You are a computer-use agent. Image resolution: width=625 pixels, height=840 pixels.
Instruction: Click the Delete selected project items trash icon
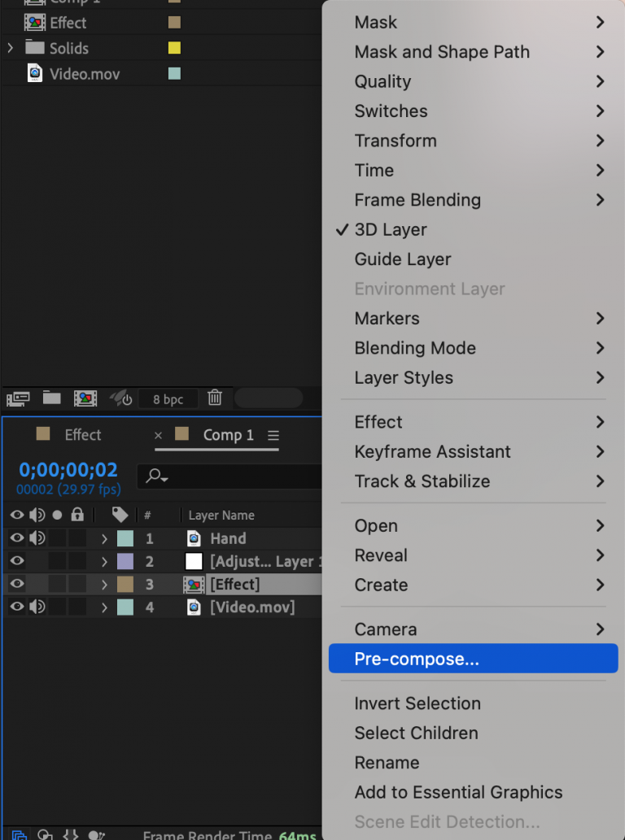pos(214,398)
